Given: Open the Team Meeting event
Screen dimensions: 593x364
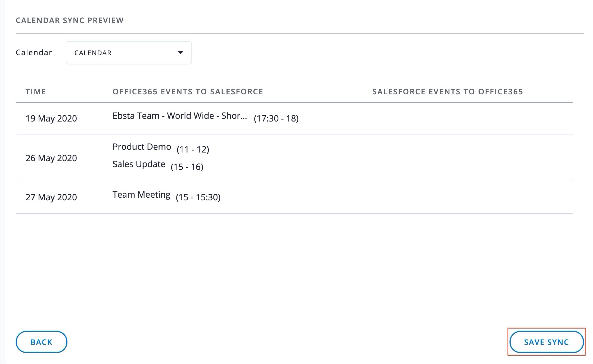Looking at the screenshot, I should [x=141, y=195].
